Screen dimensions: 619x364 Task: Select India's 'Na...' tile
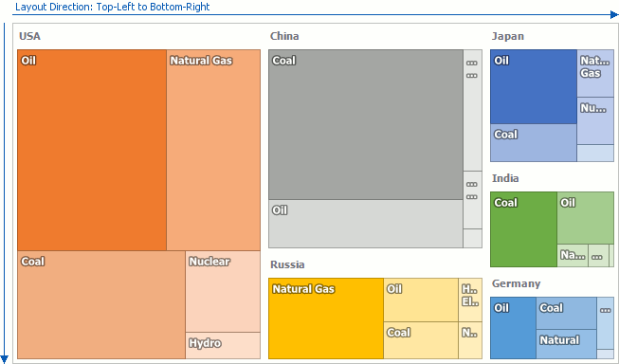pyautogui.click(x=573, y=255)
